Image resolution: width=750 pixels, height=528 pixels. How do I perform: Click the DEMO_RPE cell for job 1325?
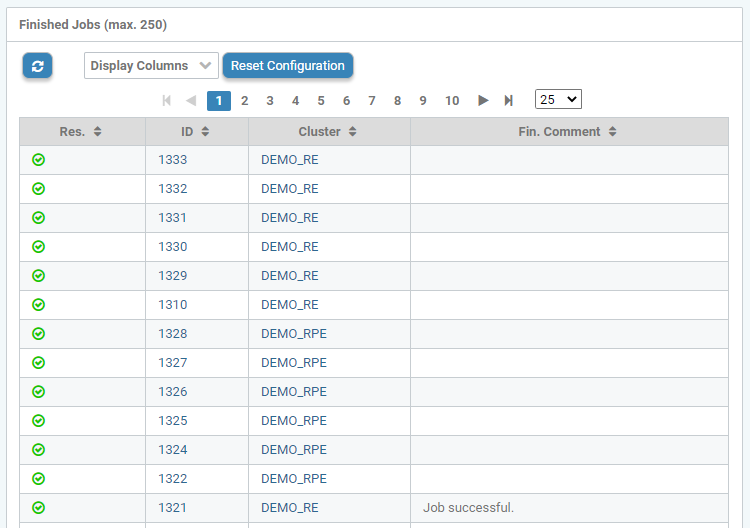pos(294,420)
